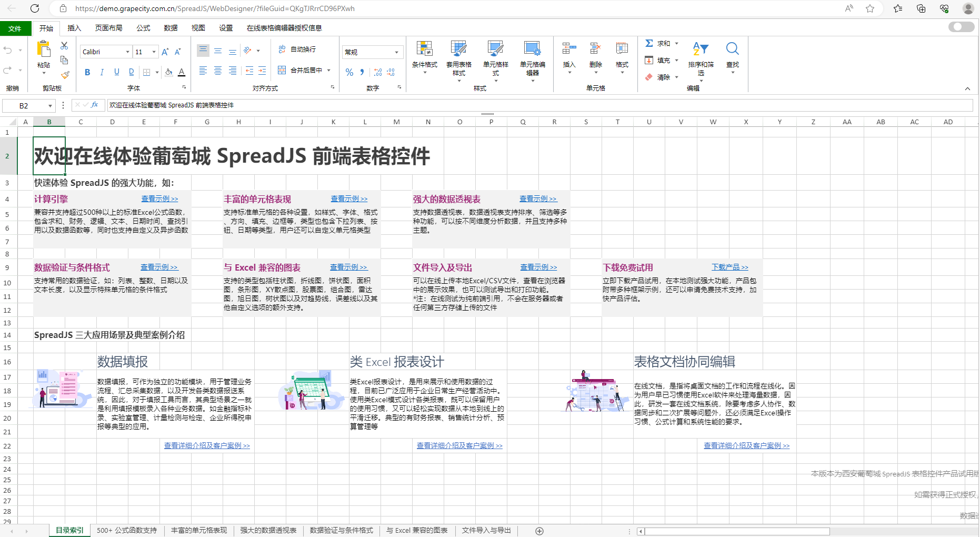Add a new sheet with plus icon
This screenshot has height=537, width=980.
click(539, 531)
